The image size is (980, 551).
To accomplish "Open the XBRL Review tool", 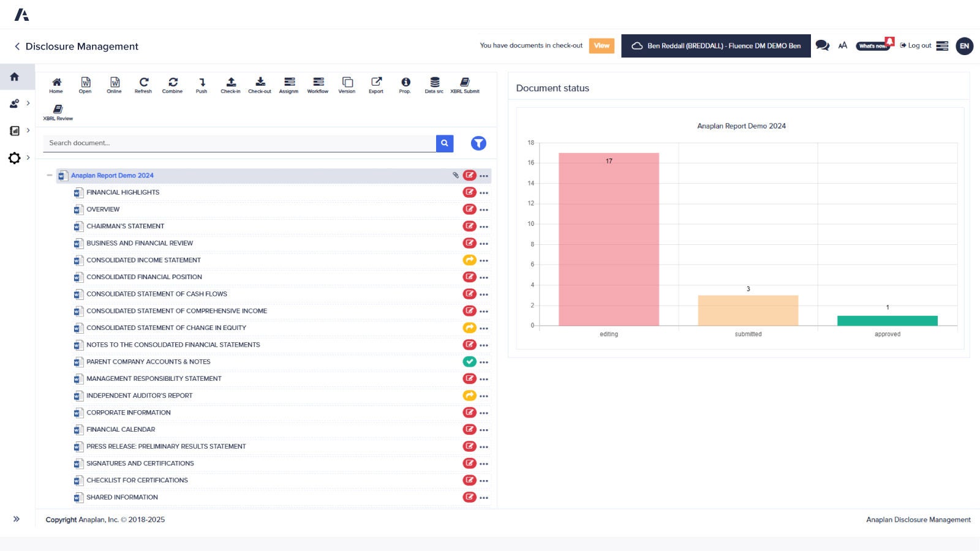I will (58, 111).
